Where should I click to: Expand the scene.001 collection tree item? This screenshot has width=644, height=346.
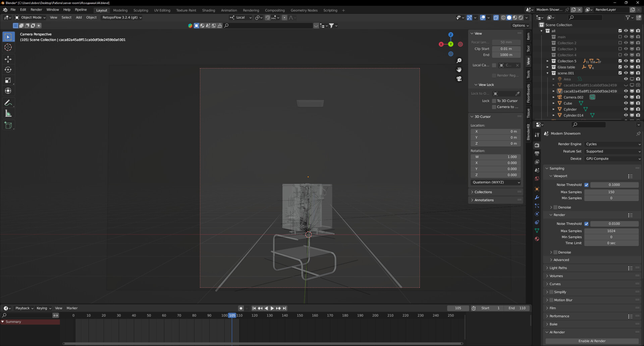(547, 73)
